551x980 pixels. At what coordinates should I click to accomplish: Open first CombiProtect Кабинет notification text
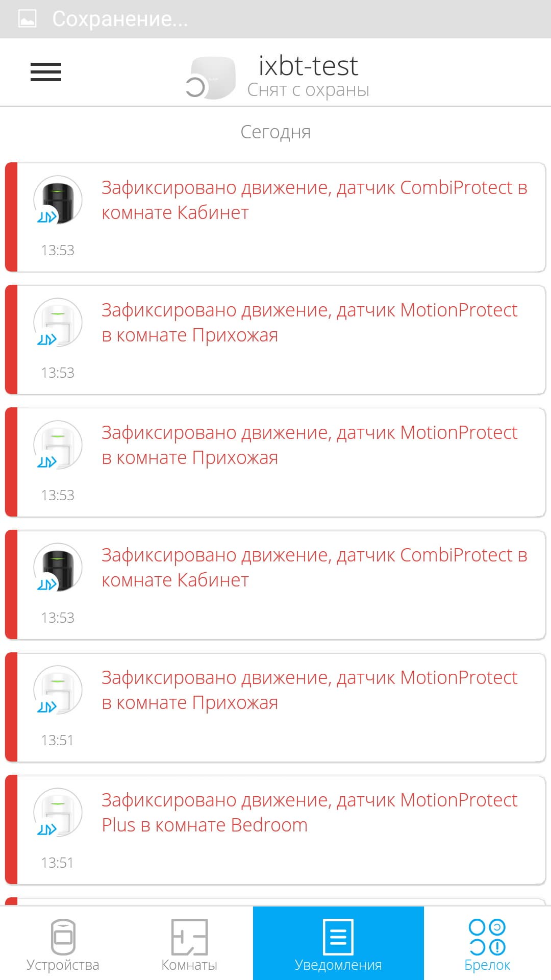point(314,200)
